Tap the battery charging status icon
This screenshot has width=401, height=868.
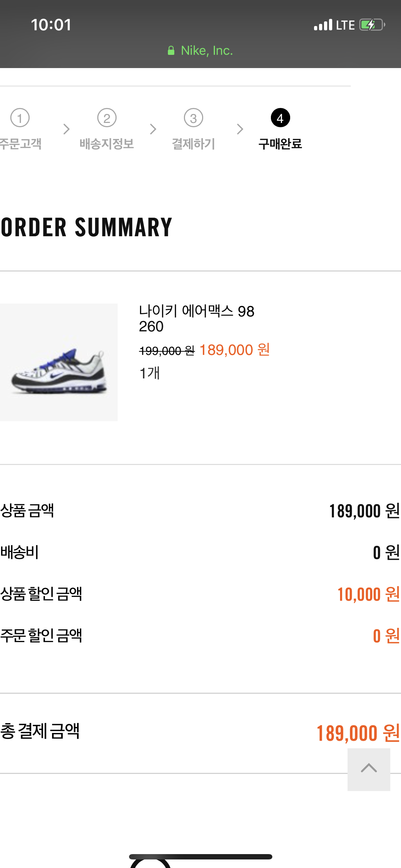click(x=372, y=25)
